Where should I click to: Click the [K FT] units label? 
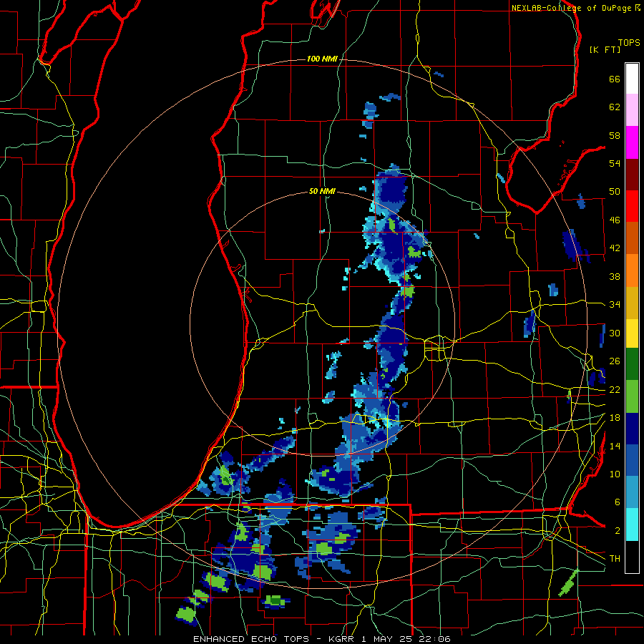pyautogui.click(x=605, y=49)
